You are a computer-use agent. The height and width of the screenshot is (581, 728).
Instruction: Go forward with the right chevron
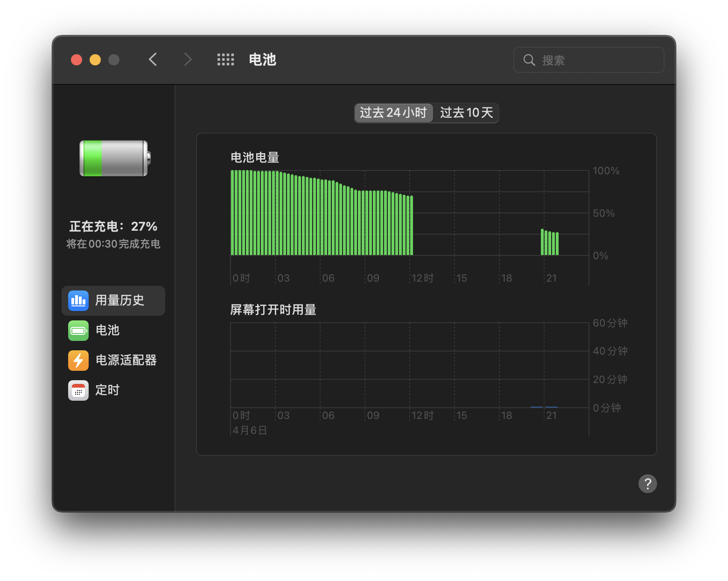(x=188, y=60)
